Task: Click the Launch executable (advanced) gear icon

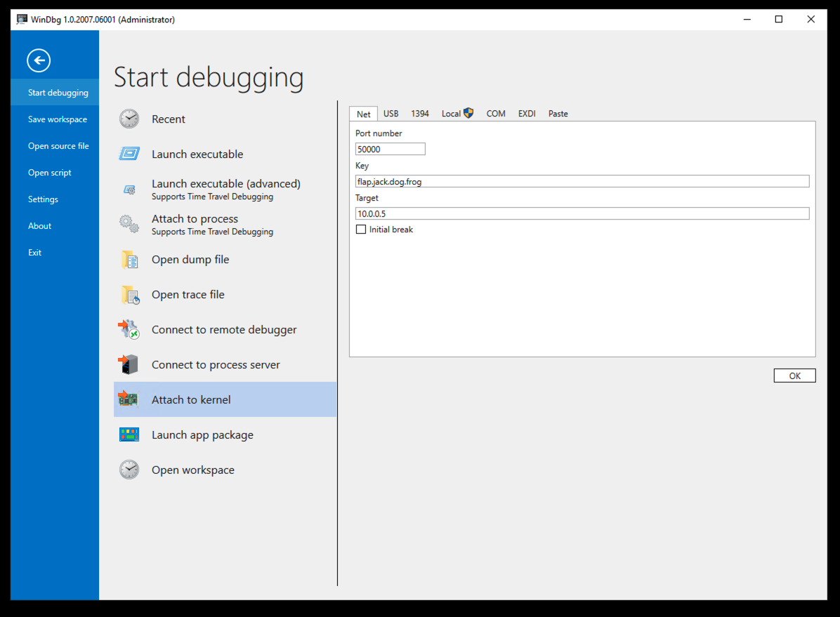Action: coord(130,190)
